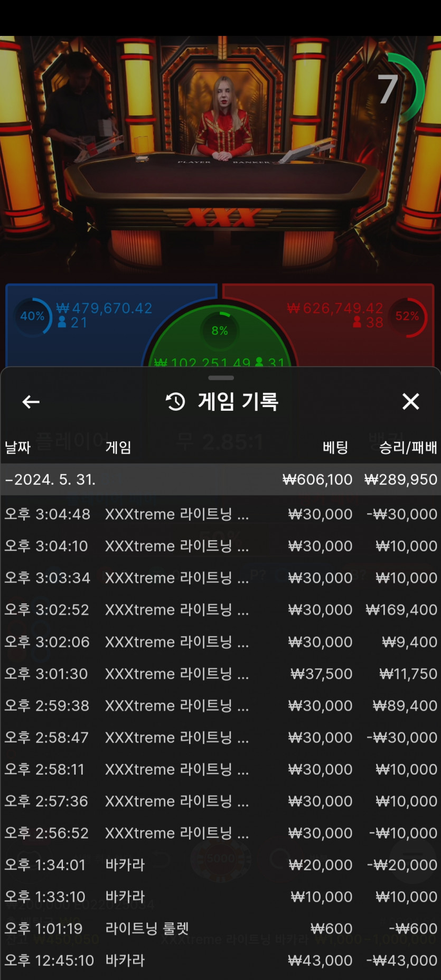Image resolution: width=441 pixels, height=980 pixels.
Task: Click the ₩606,100 total bet amount
Action: (317, 479)
